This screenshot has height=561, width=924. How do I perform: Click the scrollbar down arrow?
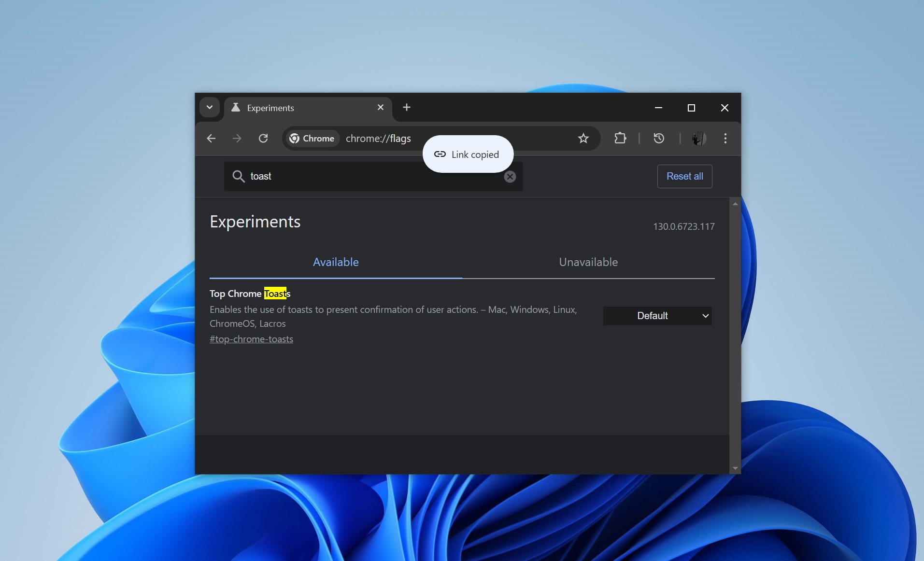click(735, 468)
